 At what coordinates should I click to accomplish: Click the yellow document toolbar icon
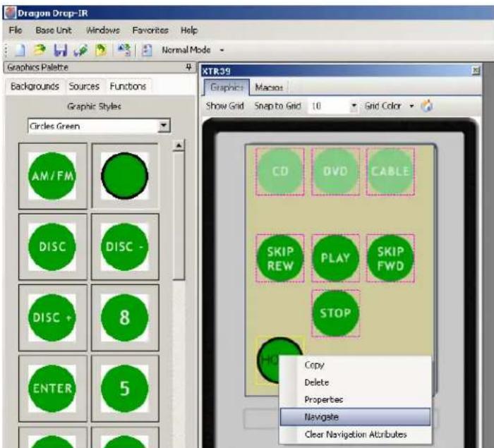pyautogui.click(x=101, y=50)
